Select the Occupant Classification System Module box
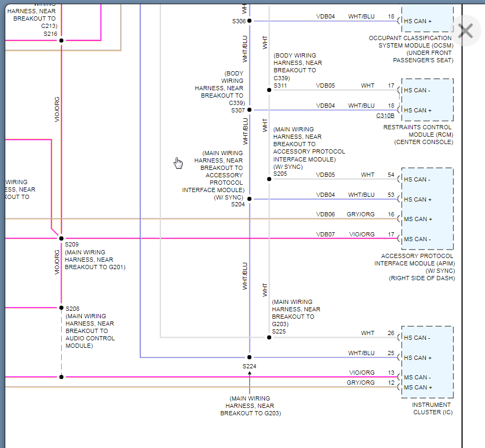 click(x=427, y=18)
